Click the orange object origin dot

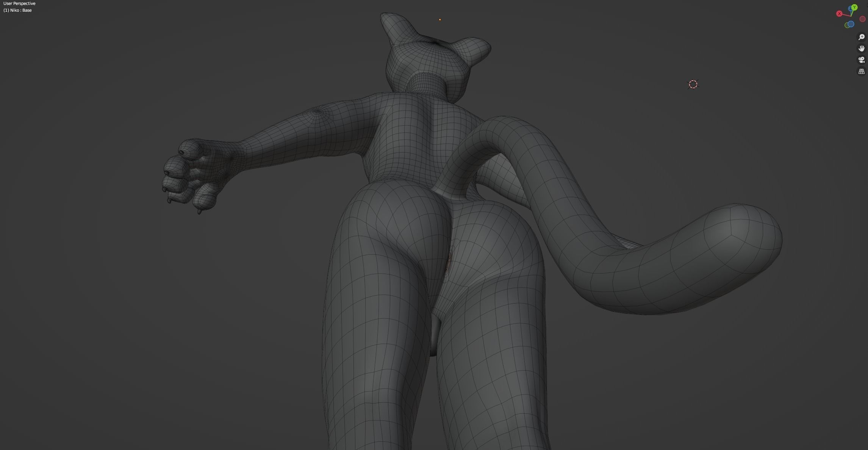[440, 20]
